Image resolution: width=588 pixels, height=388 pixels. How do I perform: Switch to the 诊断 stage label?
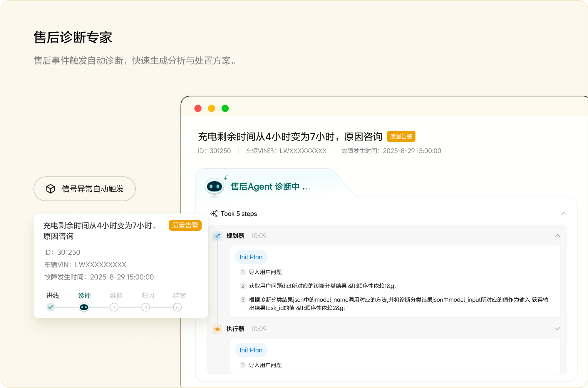pyautogui.click(x=85, y=295)
